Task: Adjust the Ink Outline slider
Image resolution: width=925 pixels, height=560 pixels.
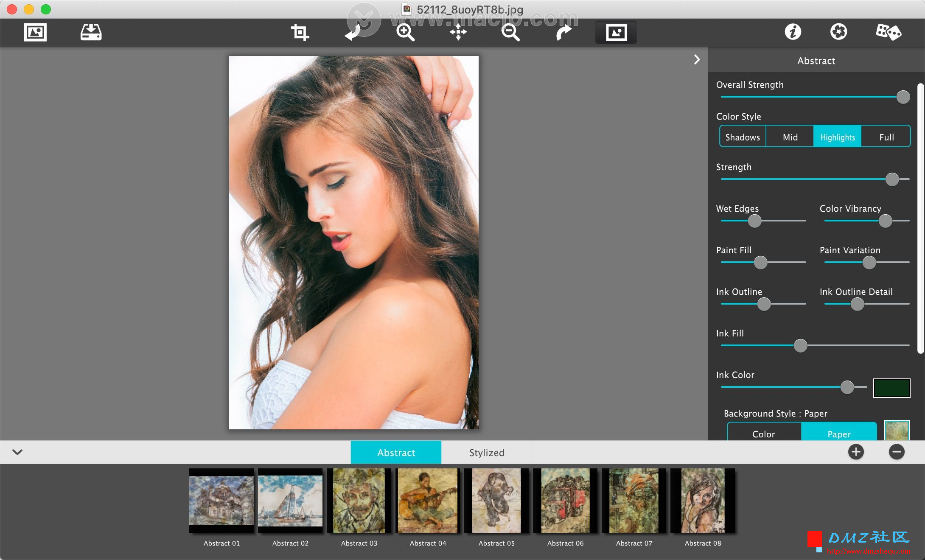Action: click(x=764, y=304)
